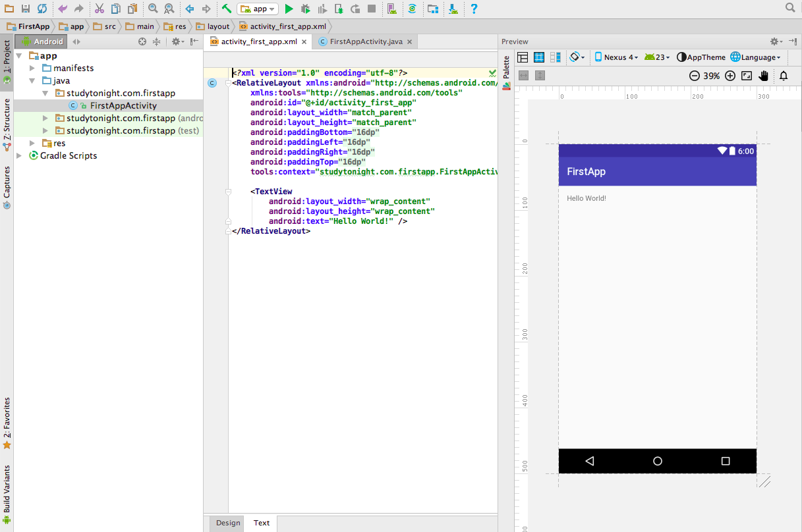The width and height of the screenshot is (802, 532).
Task: Click the gray Stop square icon
Action: (372, 9)
